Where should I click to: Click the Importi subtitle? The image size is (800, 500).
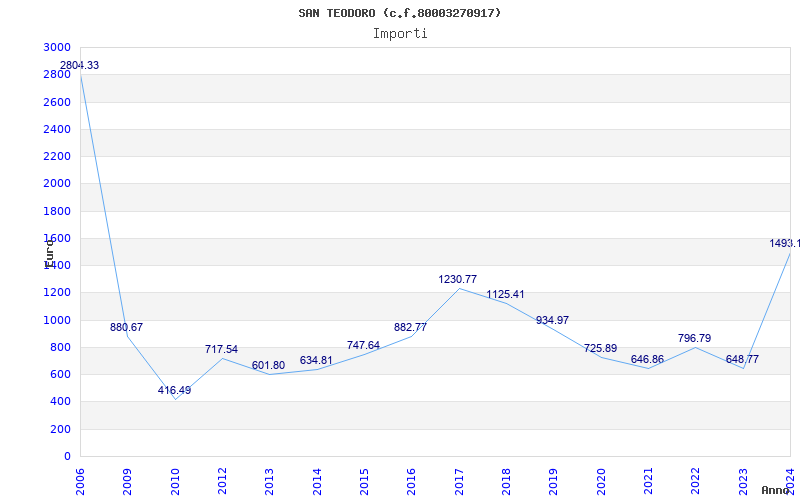[400, 33]
